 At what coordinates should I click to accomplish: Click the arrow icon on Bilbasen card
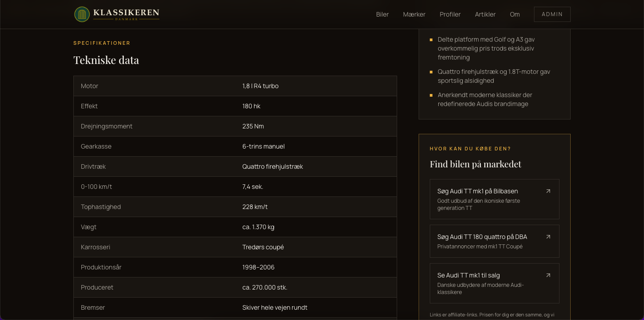548,191
